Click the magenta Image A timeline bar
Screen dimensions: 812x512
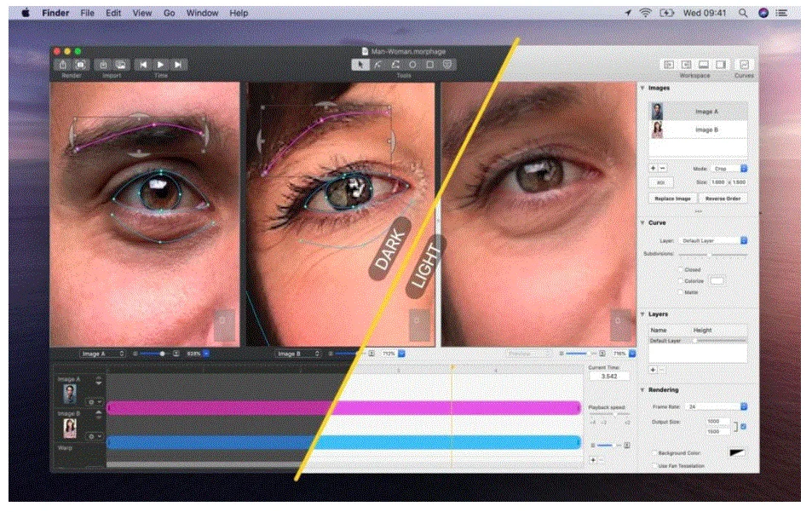pos(343,408)
